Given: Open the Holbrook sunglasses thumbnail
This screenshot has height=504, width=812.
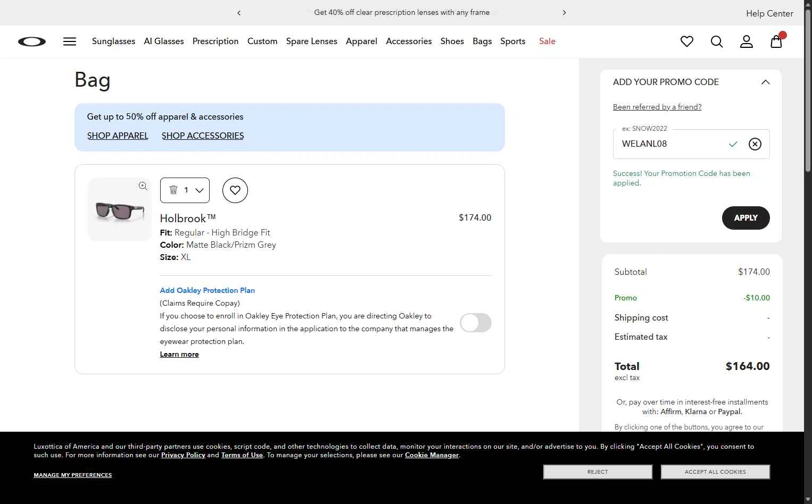Looking at the screenshot, I should click(x=120, y=209).
